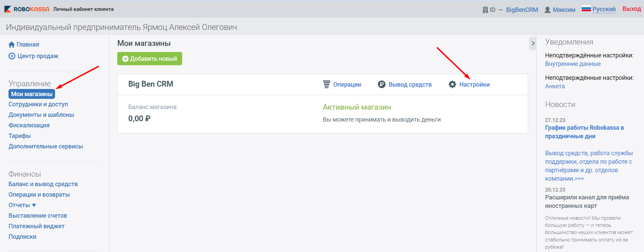This screenshot has width=644, height=252.
Task: Click the ruble icon beside Вывод средств
Action: coord(382,84)
